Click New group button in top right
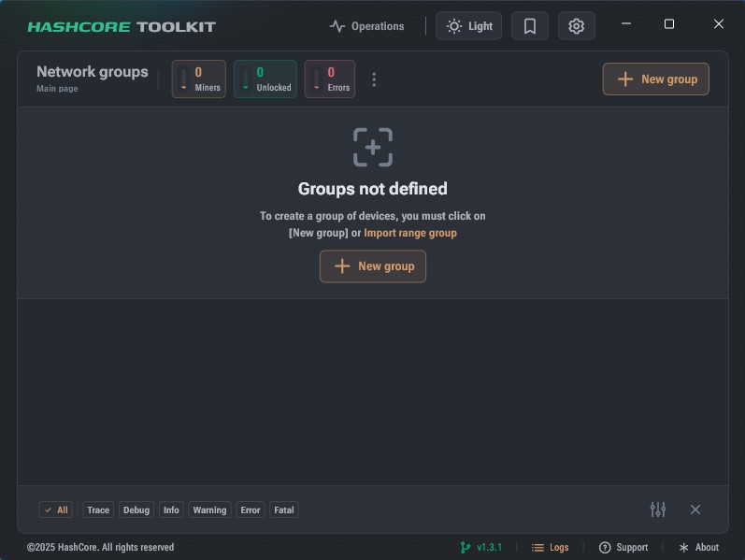Image resolution: width=745 pixels, height=560 pixels. (x=656, y=79)
